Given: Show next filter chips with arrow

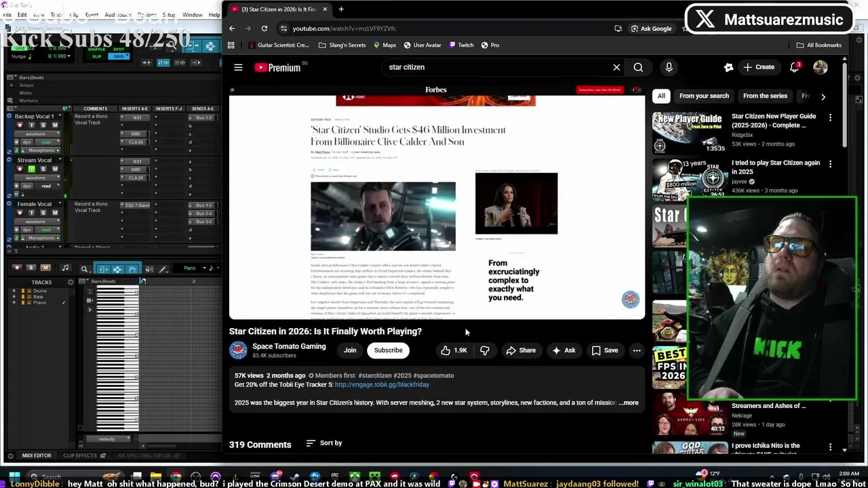Looking at the screenshot, I should click(x=823, y=96).
